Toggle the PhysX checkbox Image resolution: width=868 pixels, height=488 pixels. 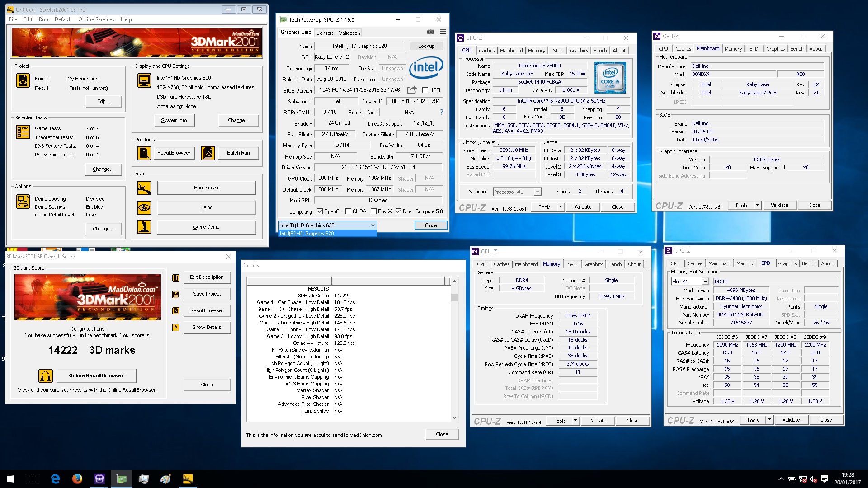pyautogui.click(x=373, y=211)
